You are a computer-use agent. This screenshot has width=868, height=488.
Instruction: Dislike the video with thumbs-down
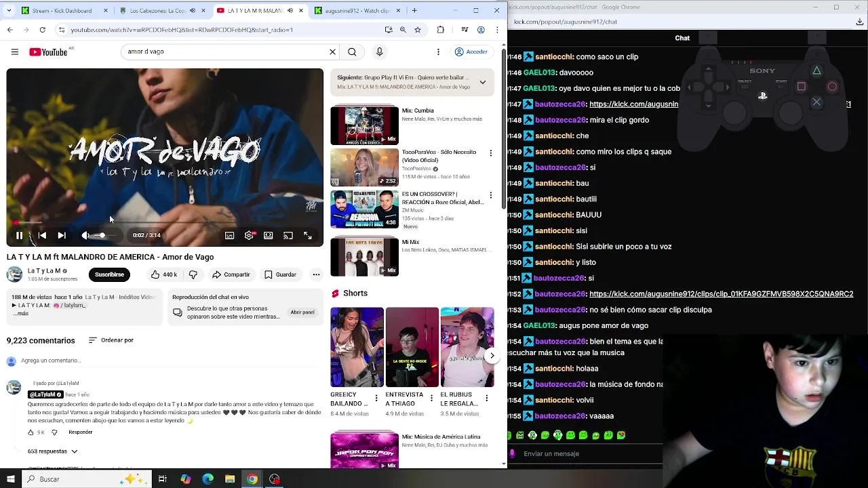(193, 274)
